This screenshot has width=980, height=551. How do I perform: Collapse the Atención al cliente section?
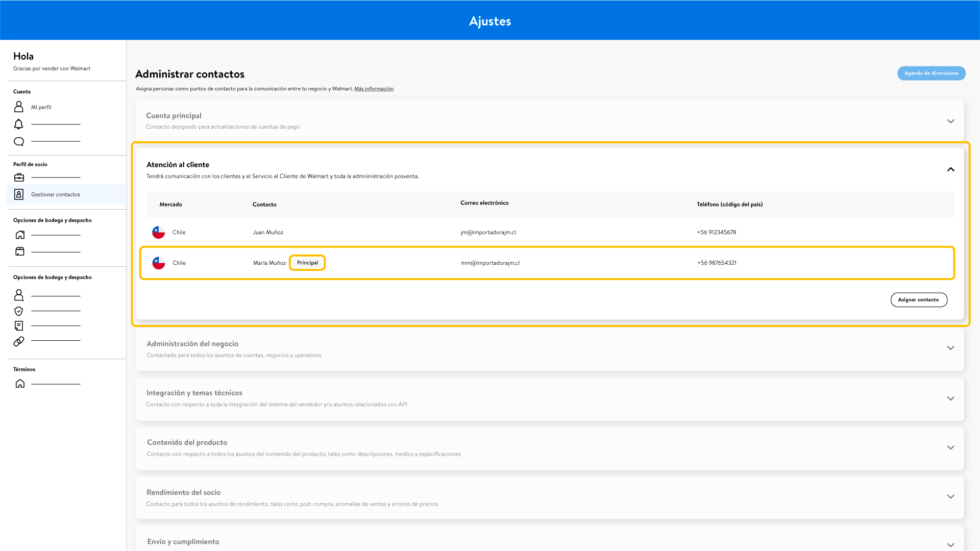point(950,169)
